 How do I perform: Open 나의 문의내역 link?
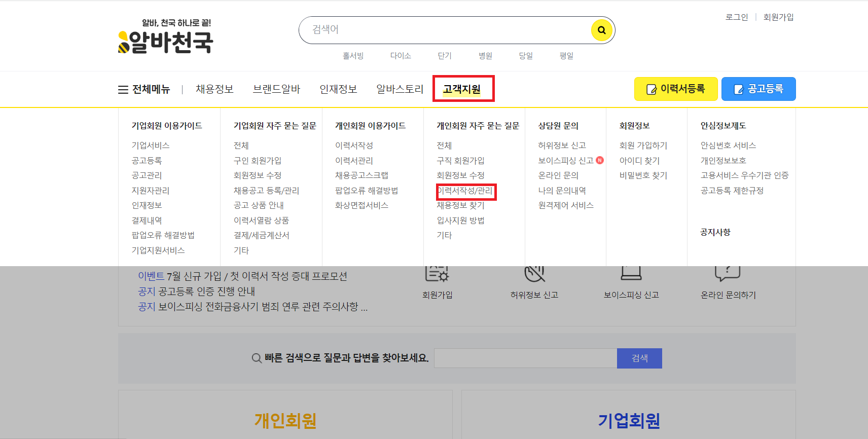tap(562, 191)
